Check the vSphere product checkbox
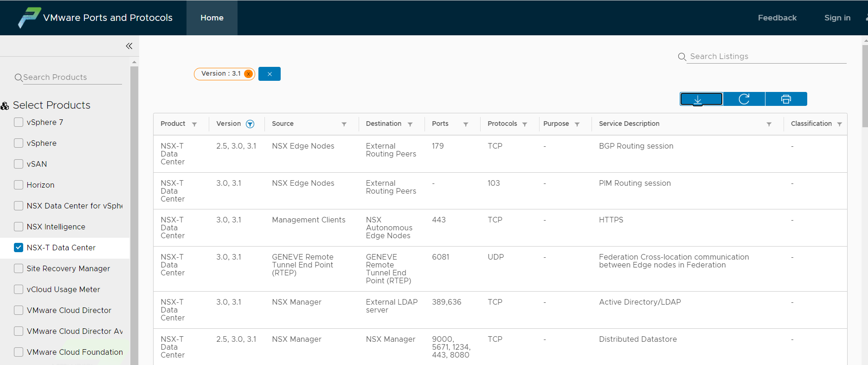This screenshot has width=868, height=365. [x=19, y=143]
